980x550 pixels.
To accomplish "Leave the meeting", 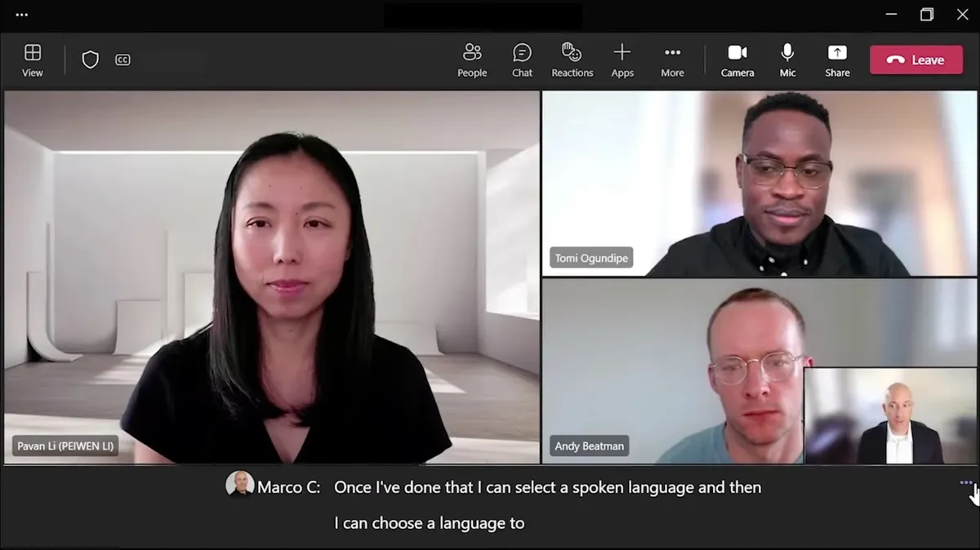I will pos(915,60).
